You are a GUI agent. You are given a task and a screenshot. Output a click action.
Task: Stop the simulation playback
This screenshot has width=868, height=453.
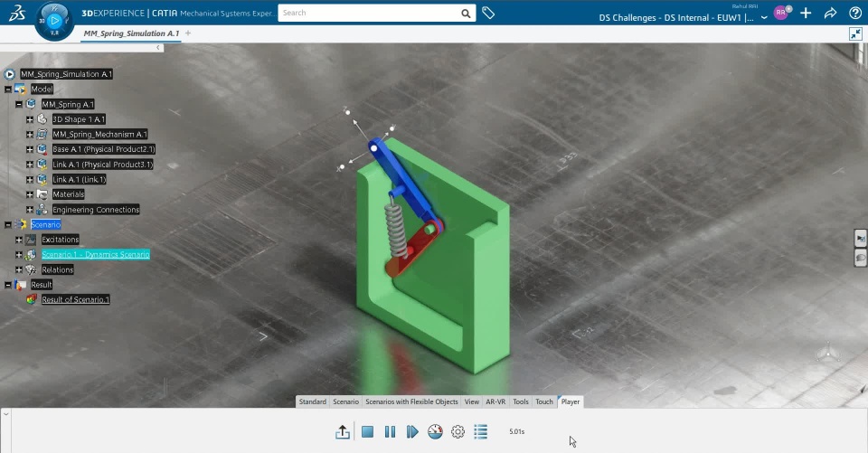(x=367, y=431)
